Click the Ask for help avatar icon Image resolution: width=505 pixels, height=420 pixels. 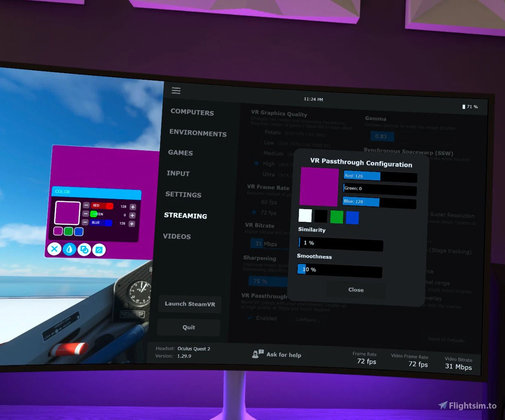pos(257,354)
